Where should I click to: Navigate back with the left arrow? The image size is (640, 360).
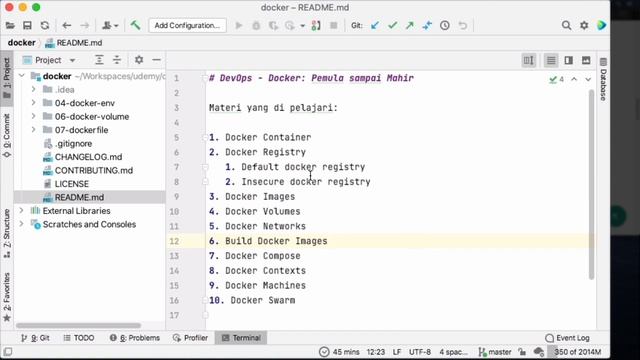67,25
